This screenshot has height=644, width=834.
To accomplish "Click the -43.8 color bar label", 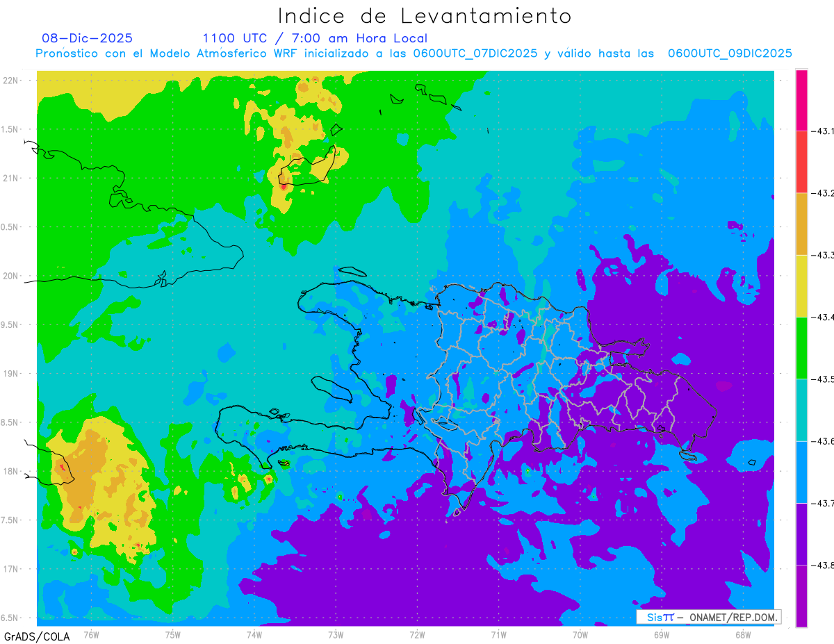I will (824, 565).
